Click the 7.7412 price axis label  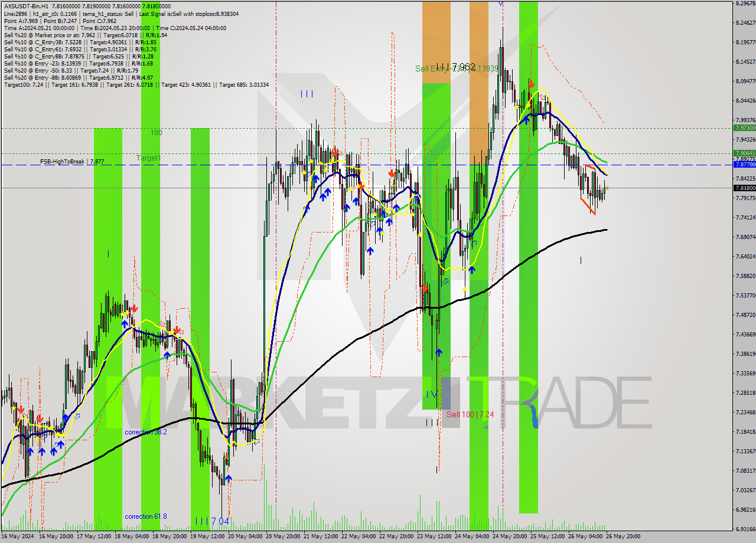[745, 218]
